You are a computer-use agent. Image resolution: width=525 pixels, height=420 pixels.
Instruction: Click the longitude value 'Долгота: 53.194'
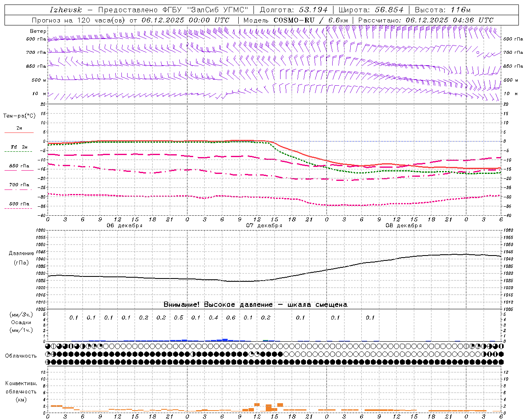[x=294, y=10]
